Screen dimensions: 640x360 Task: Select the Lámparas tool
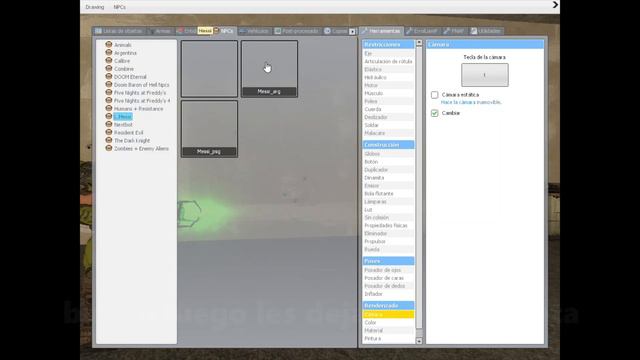(388, 202)
